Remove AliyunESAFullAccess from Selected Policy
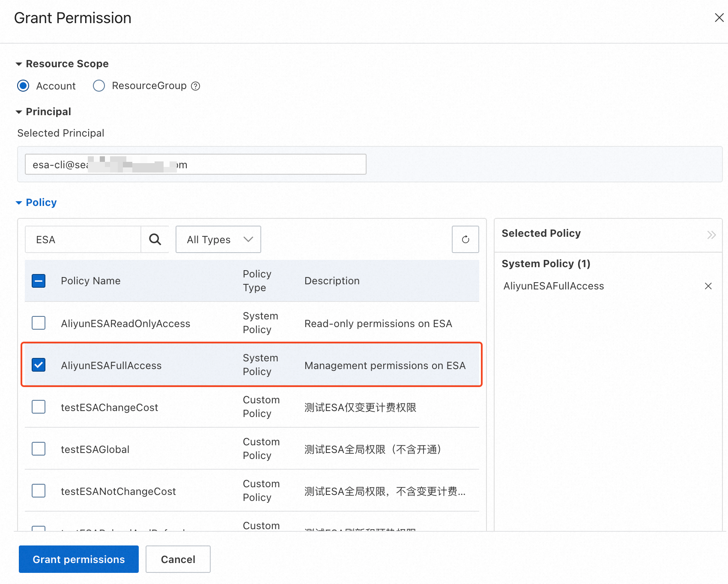 point(708,286)
